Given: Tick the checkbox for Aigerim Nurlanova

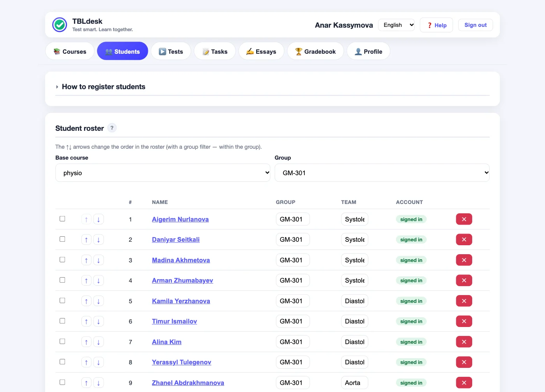Looking at the screenshot, I should click(62, 219).
